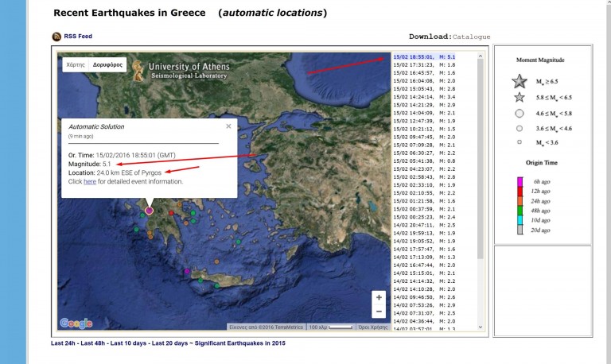This screenshot has width=611, height=364.
Task: Select event 15/02 12:47:39 M: 1.9
Action: (424, 121)
